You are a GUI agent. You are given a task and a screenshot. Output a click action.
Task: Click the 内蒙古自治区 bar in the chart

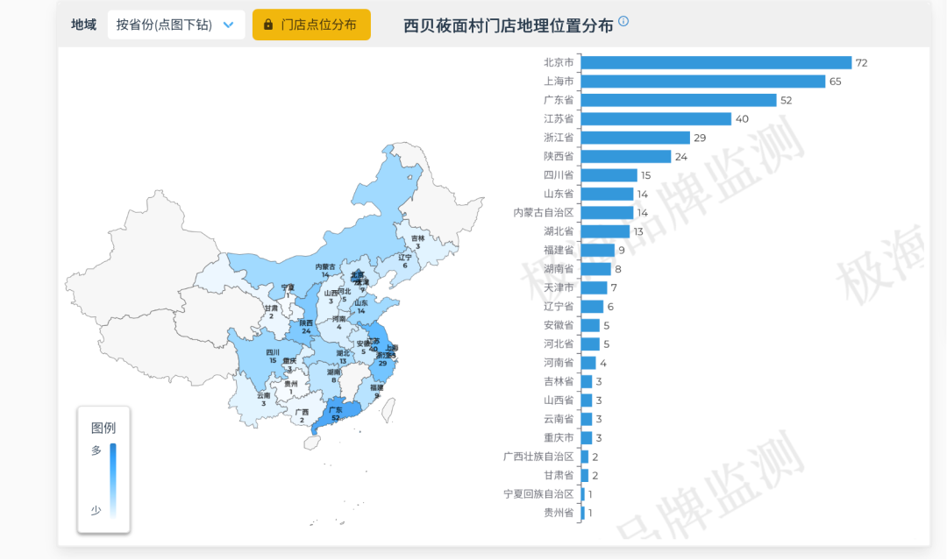pos(607,212)
